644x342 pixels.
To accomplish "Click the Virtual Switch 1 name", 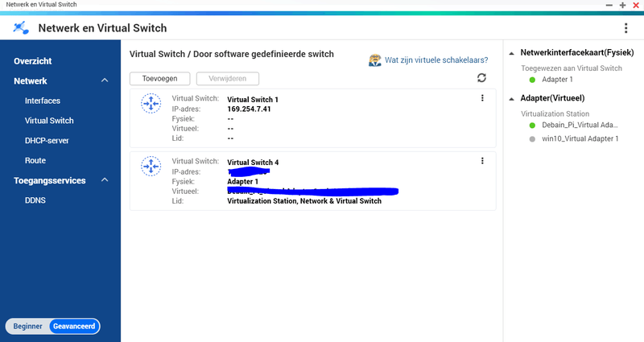I will pyautogui.click(x=253, y=99).
